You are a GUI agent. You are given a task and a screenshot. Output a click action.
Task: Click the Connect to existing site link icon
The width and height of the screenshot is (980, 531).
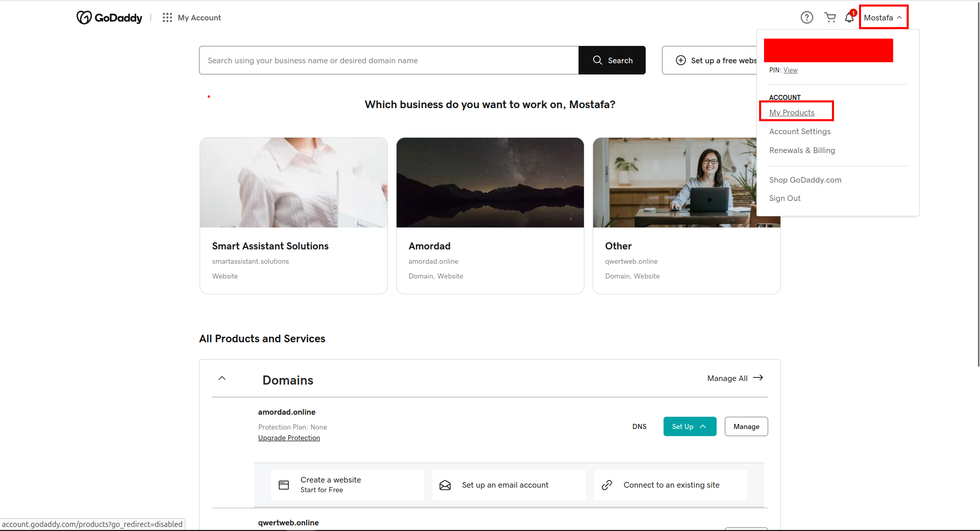point(607,485)
